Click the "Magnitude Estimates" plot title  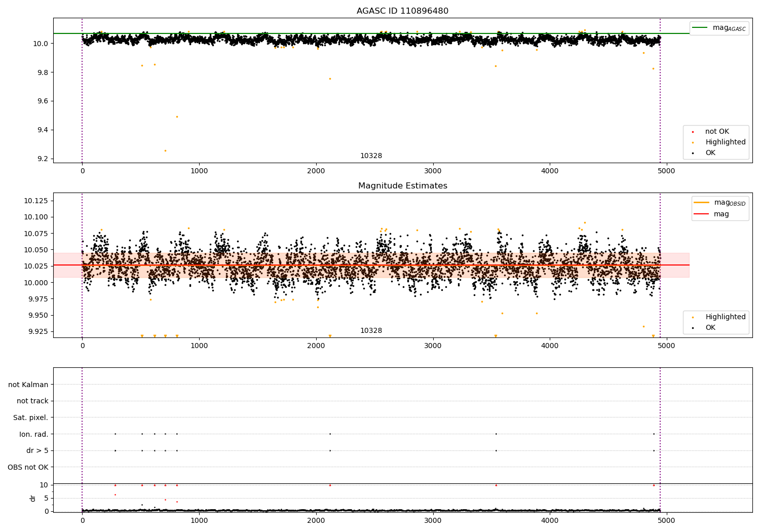[x=402, y=186]
